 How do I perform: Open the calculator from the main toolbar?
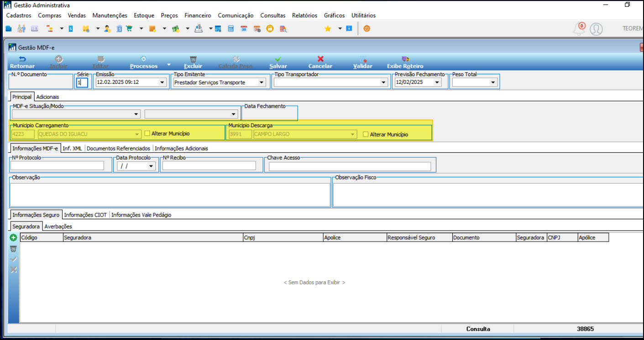(x=231, y=28)
